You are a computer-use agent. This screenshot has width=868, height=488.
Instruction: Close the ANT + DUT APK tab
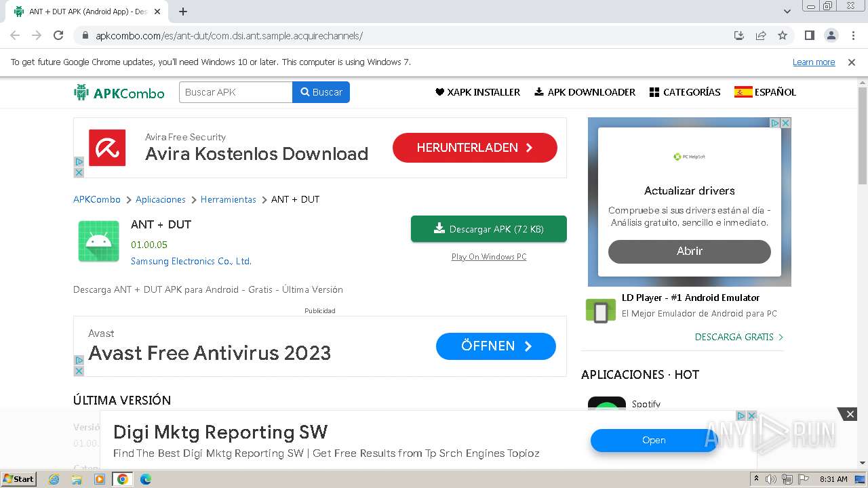(157, 12)
